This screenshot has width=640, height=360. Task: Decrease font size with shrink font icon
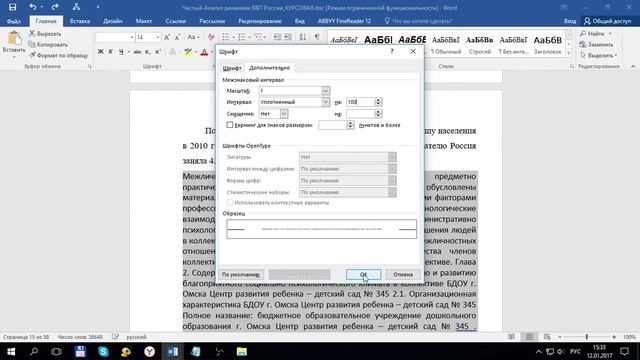coord(178,38)
